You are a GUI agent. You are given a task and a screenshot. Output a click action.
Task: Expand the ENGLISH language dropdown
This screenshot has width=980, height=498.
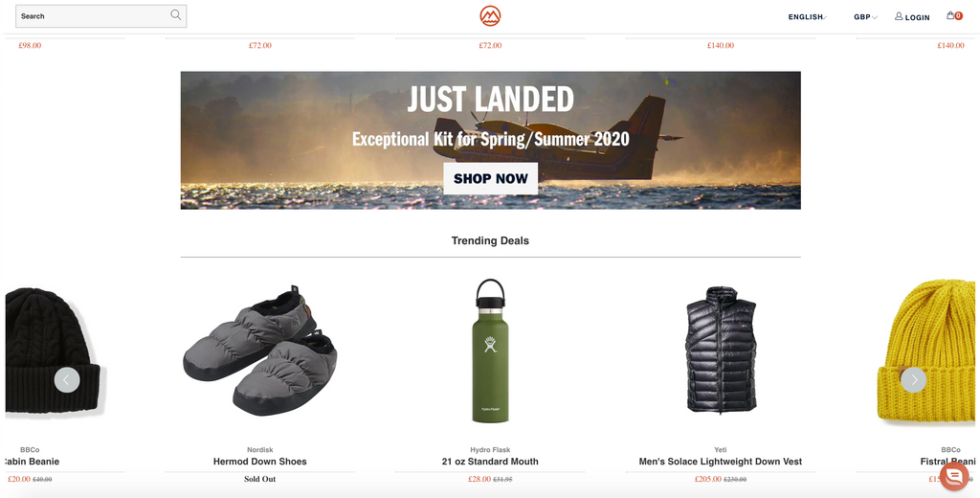coord(808,17)
